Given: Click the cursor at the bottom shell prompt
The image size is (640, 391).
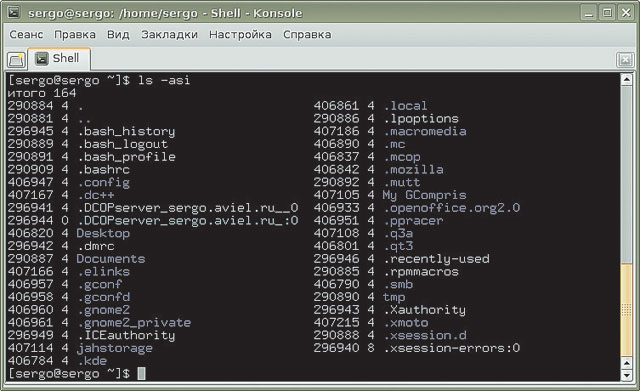Looking at the screenshot, I should pyautogui.click(x=141, y=373).
